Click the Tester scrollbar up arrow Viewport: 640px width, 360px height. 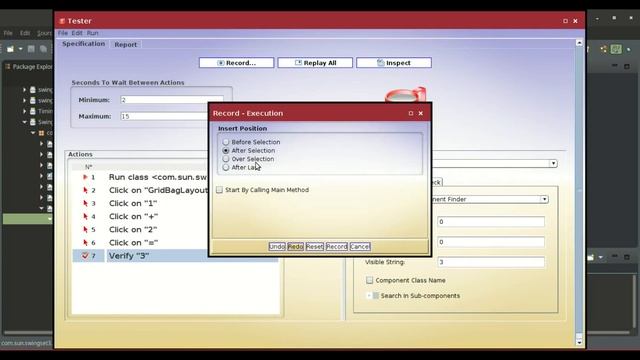[x=579, y=43]
